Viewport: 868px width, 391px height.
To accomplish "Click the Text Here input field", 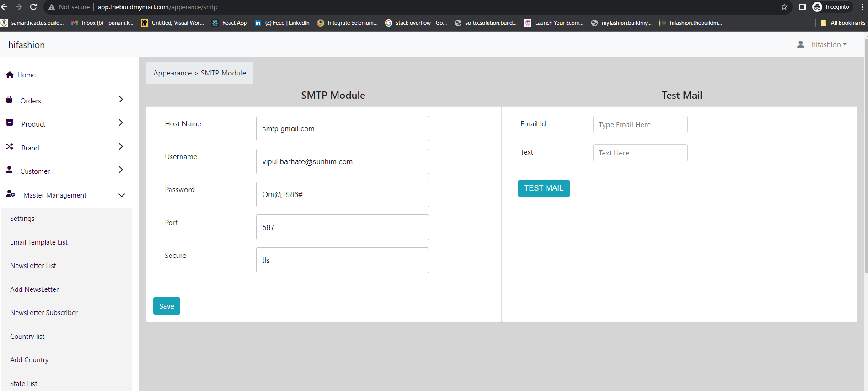I will tap(640, 153).
